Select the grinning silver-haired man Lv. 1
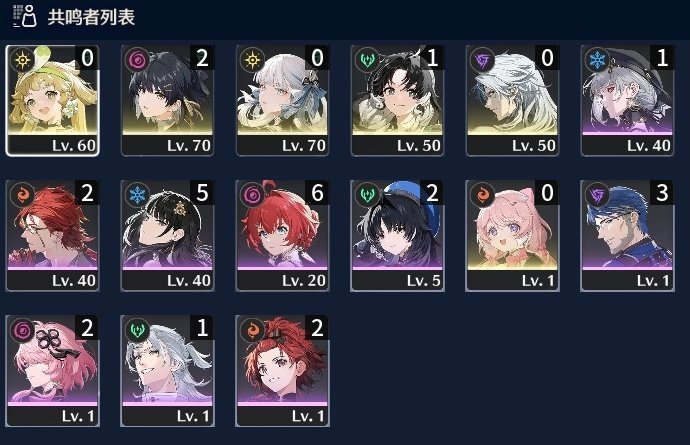This screenshot has width=690, height=445. pos(167,371)
